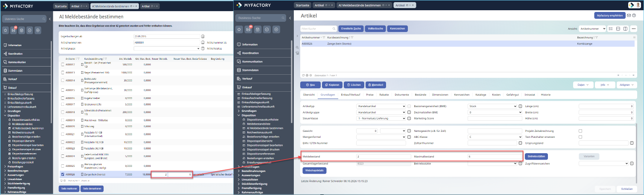This screenshot has width=644, height=195.
Task: Switch to vertical split layout icon
Action: 625,29
